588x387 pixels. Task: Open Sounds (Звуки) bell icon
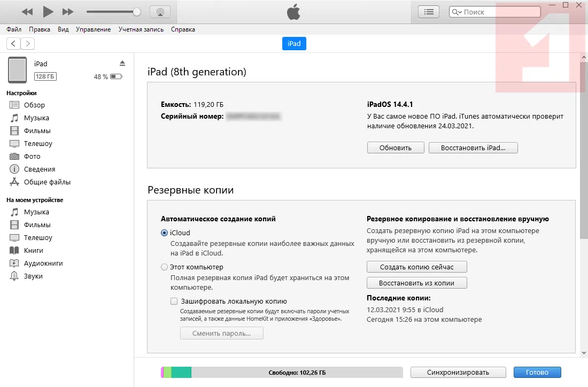[14, 276]
